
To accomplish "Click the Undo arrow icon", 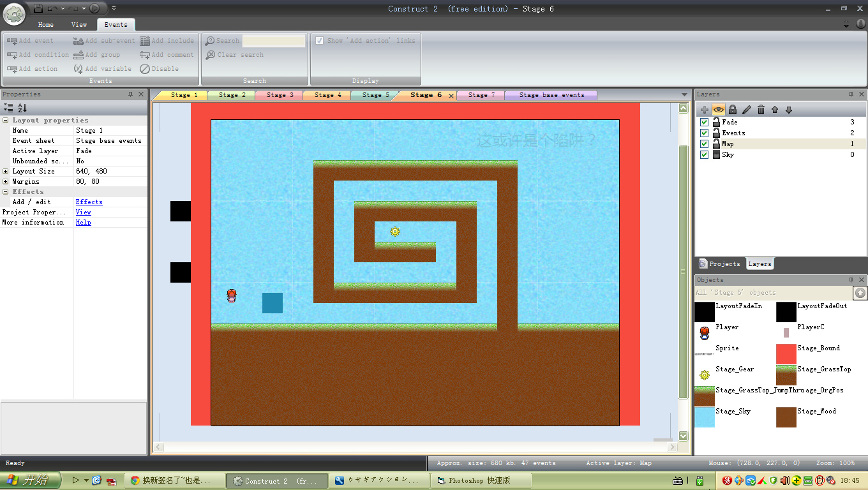I will click(52, 8).
